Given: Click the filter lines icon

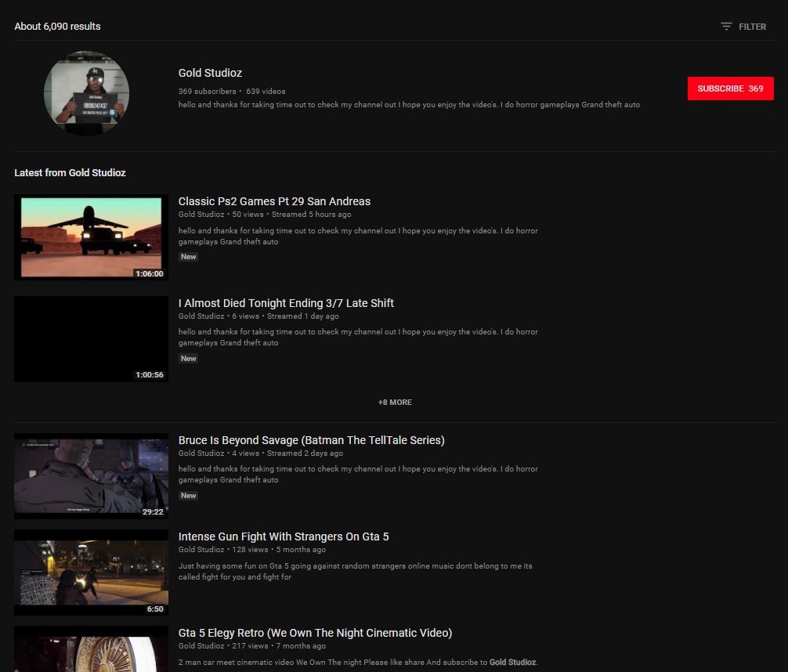Looking at the screenshot, I should (726, 26).
